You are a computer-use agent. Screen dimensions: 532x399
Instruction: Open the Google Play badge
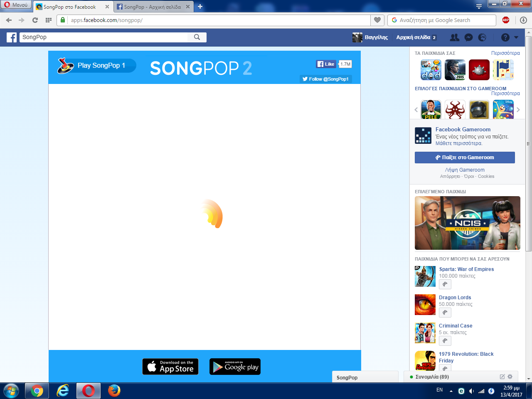tap(235, 367)
